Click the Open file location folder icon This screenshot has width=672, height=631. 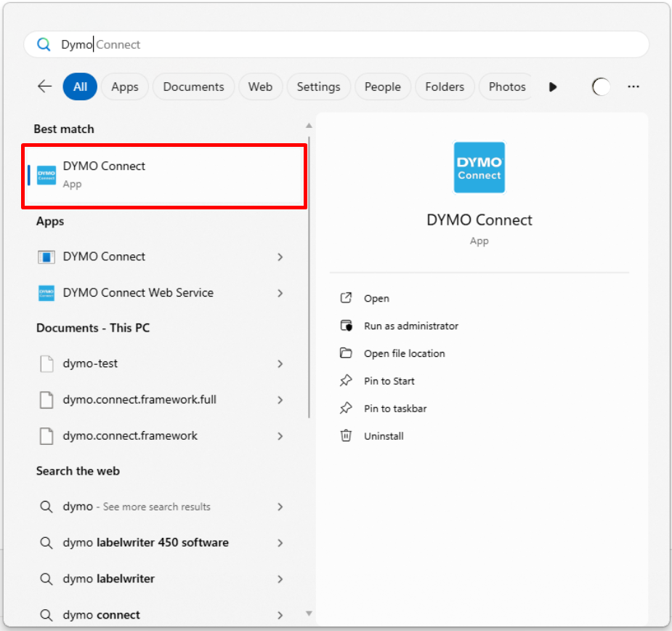(x=347, y=353)
